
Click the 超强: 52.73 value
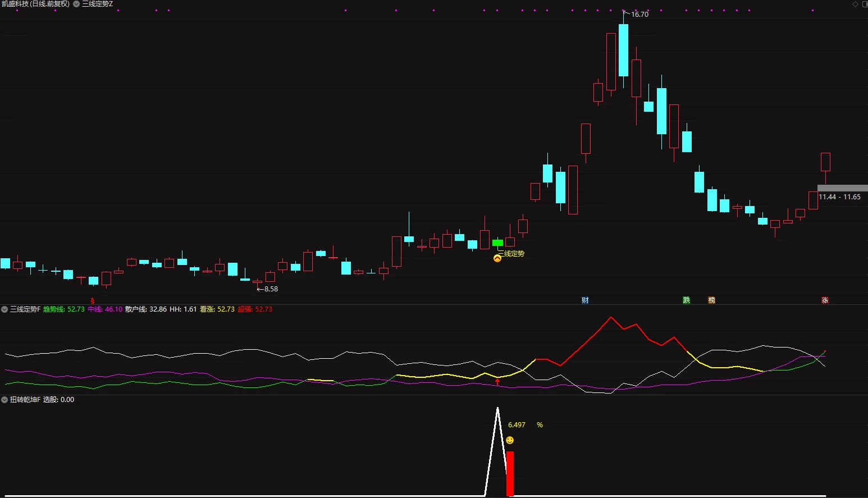tap(255, 309)
